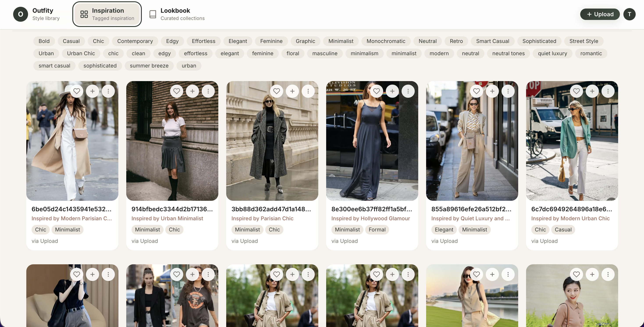This screenshot has width=644, height=327.
Task: Open options on second-row beige vest riverside image
Action: point(508,274)
